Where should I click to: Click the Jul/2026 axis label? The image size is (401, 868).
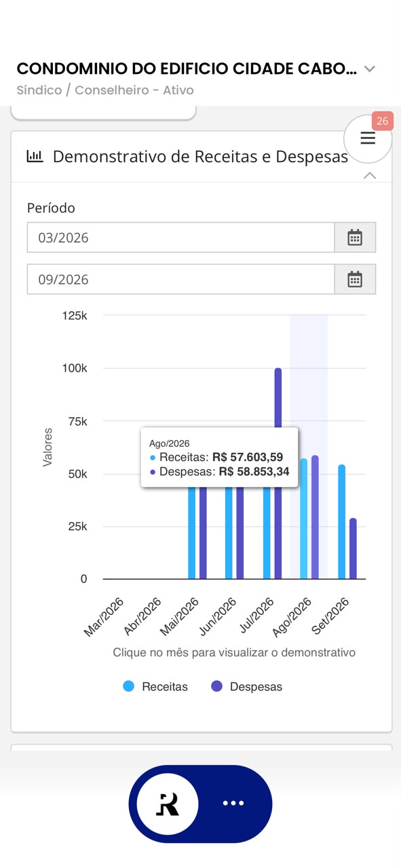(256, 616)
